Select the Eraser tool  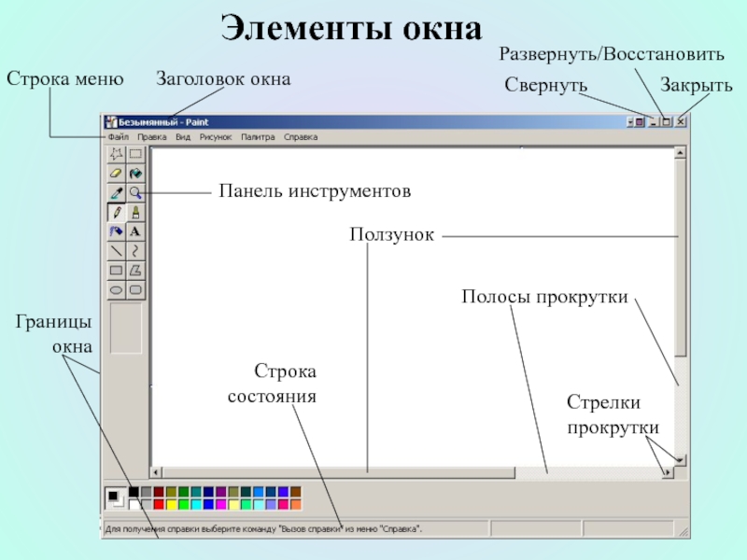[116, 174]
